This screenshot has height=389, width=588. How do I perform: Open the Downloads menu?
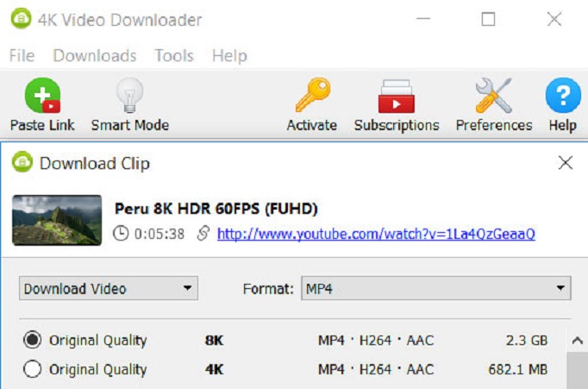point(95,56)
